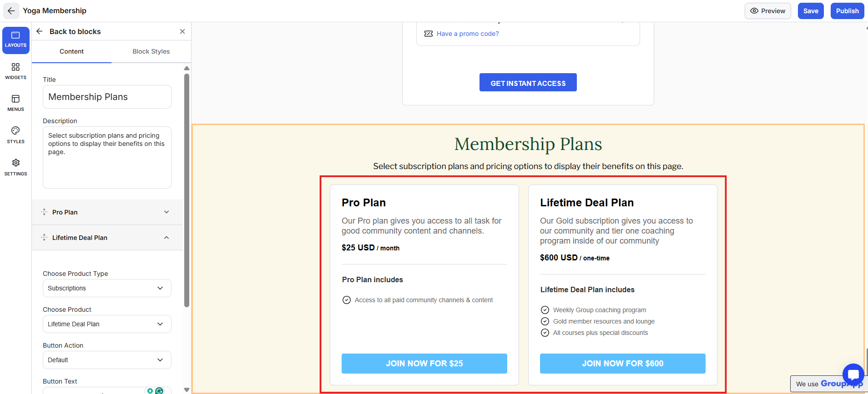
Task: Click the Publish button
Action: [847, 11]
